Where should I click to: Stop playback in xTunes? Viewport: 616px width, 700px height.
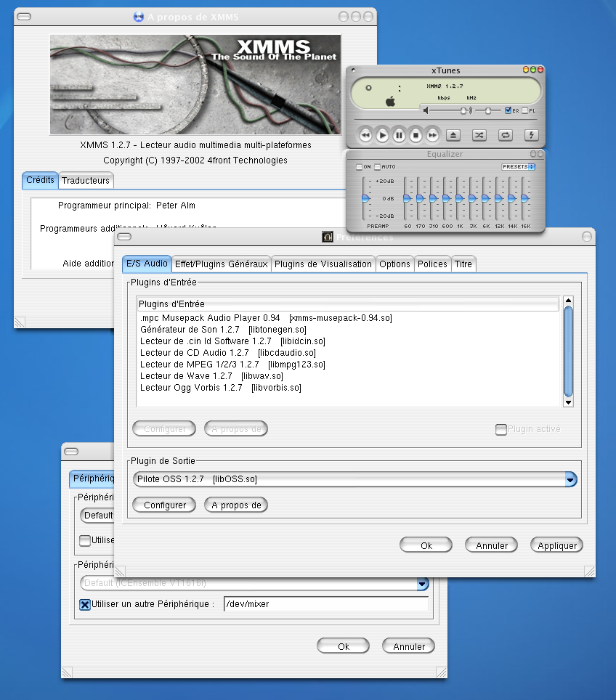click(416, 135)
